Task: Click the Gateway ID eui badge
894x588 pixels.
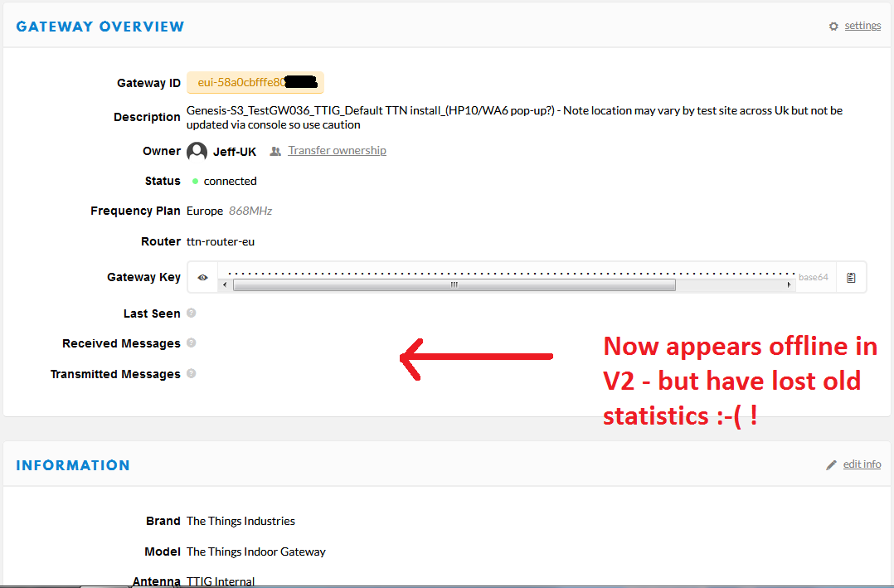Action: [255, 83]
